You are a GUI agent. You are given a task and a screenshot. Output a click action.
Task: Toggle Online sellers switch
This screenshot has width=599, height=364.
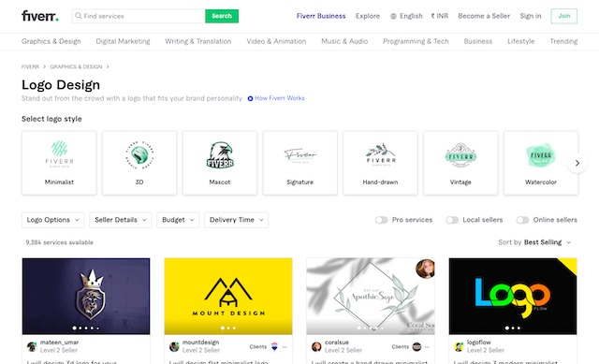(522, 220)
